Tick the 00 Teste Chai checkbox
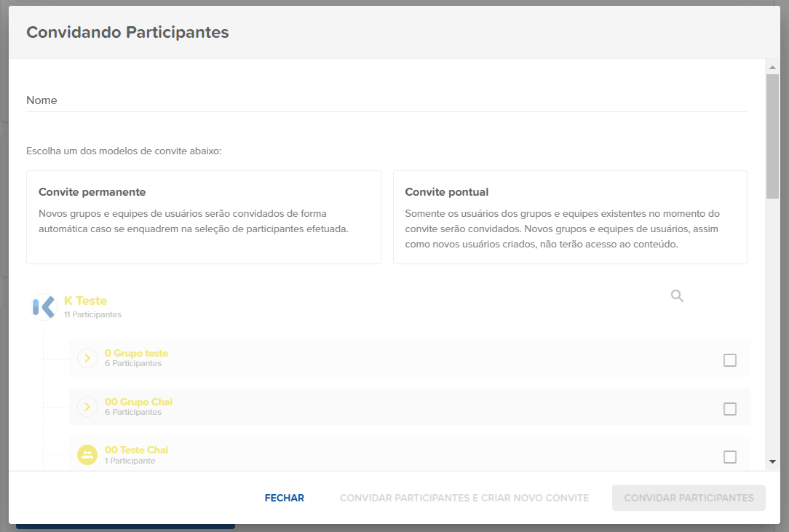Viewport: 789px width, 532px height. [x=729, y=457]
